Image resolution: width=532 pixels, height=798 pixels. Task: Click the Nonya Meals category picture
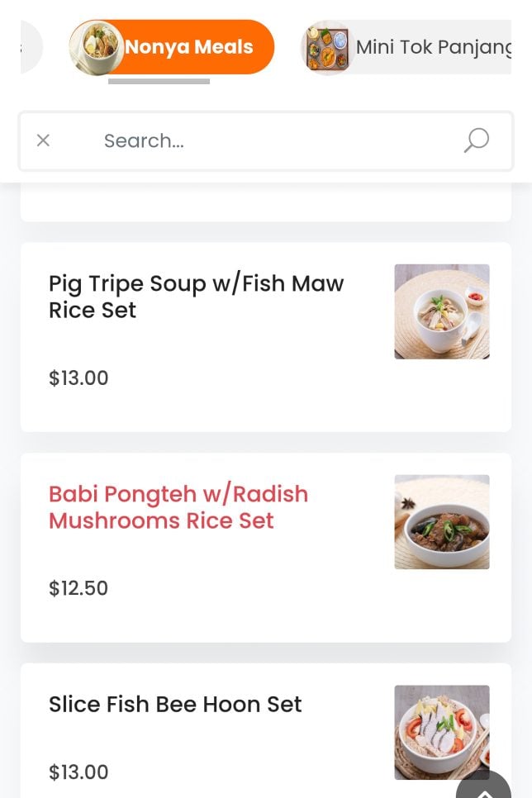(x=97, y=47)
